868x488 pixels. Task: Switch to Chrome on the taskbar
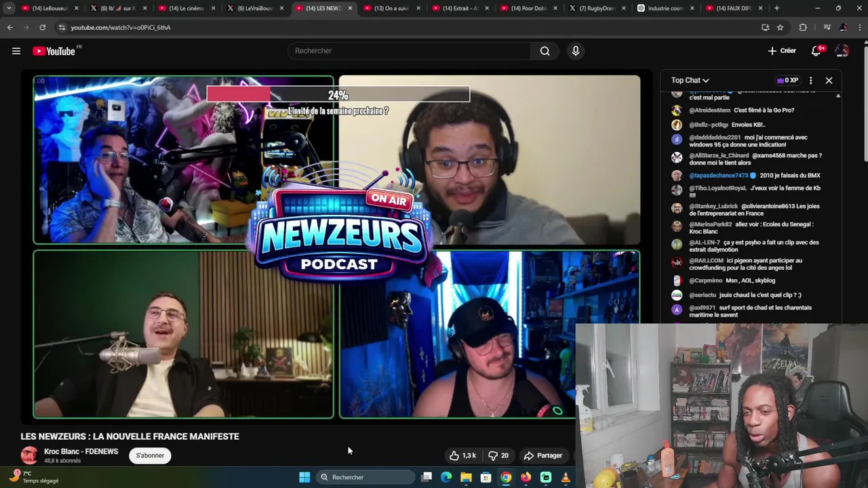[x=506, y=477]
